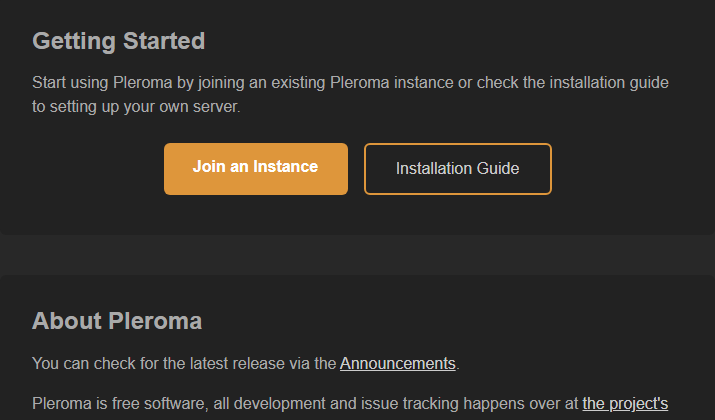Click the words "existing Pleroma instance"
The image size is (715, 420).
click(x=362, y=83)
